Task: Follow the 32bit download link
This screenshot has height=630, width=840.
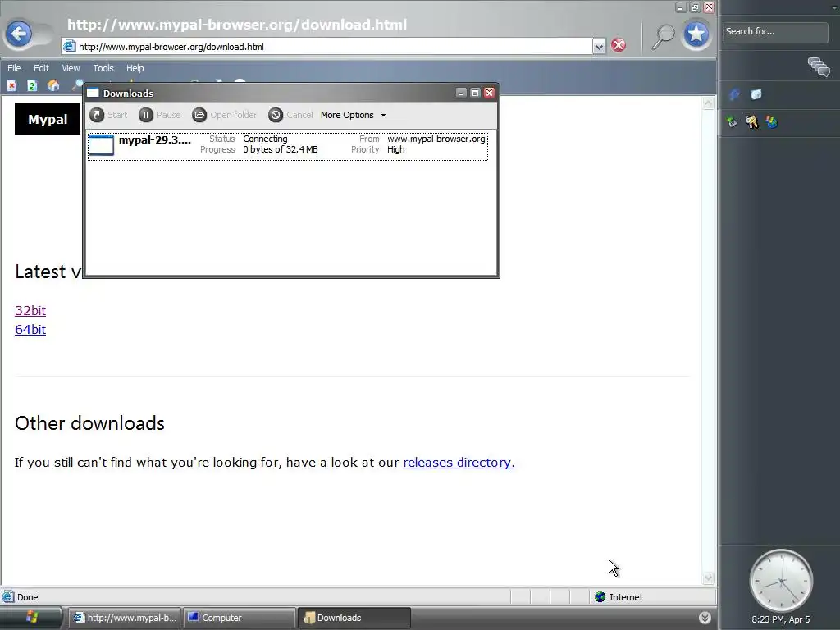Action: click(30, 311)
